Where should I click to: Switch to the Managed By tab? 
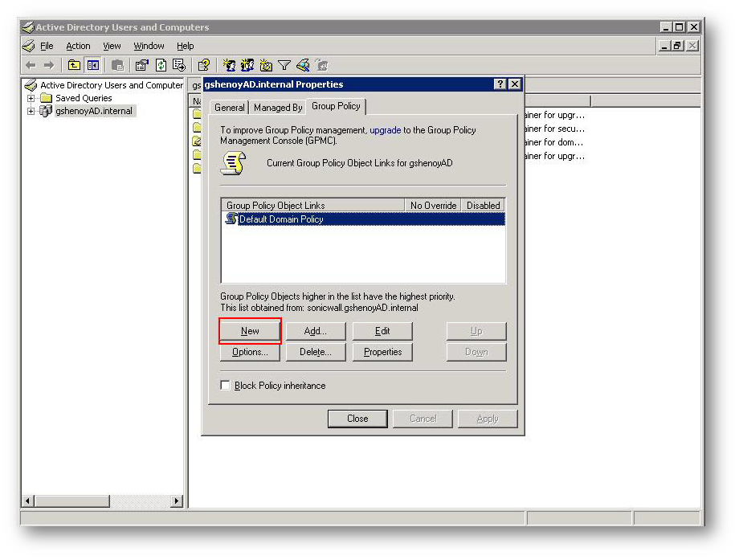278,108
